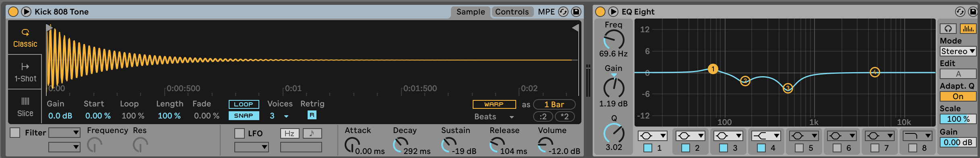Click the EQ headphone audition mode icon
Screen dimensions: 980x158
tap(948, 29)
